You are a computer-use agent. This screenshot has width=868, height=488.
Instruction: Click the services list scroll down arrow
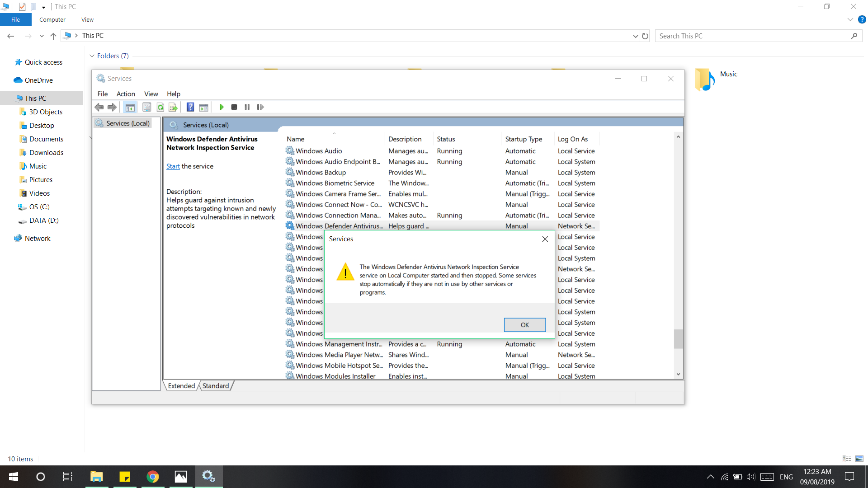click(678, 374)
